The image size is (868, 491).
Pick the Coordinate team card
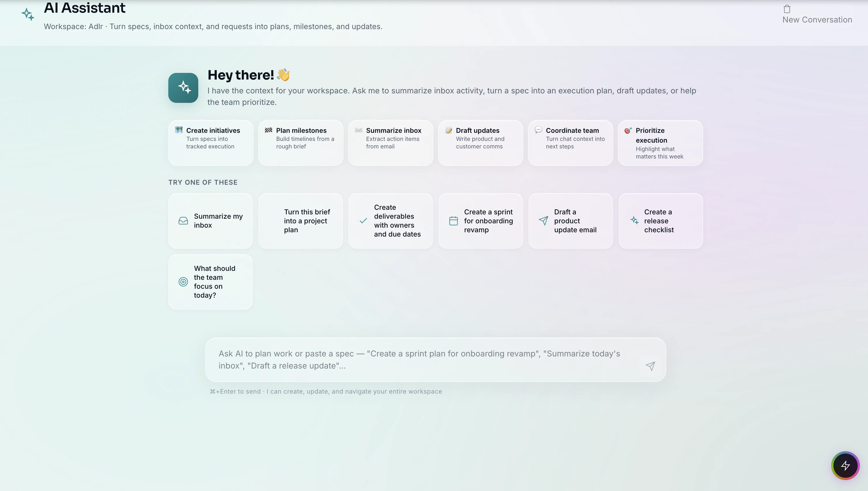coord(570,143)
